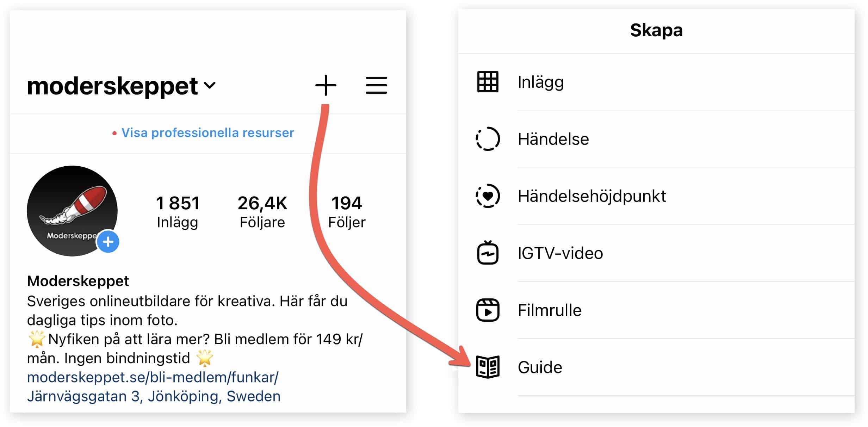
Task: Tap the blue plus badge on the avatar
Action: [x=108, y=242]
